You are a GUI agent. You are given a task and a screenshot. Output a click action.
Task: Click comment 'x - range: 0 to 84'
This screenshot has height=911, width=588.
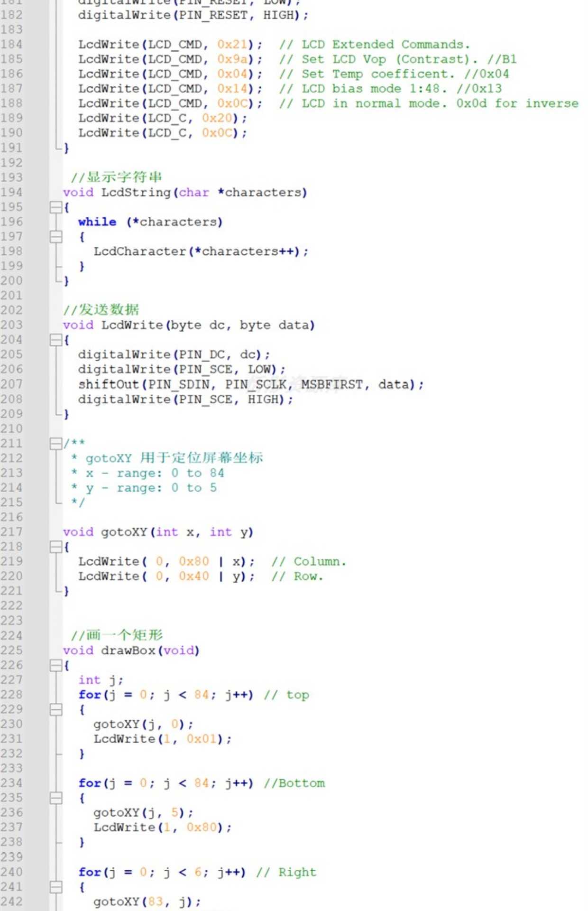(x=155, y=473)
